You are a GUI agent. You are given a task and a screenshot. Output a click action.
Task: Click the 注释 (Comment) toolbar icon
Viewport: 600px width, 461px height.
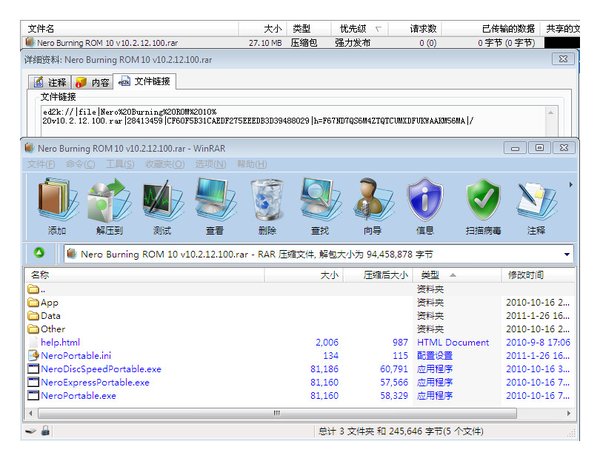click(536, 200)
